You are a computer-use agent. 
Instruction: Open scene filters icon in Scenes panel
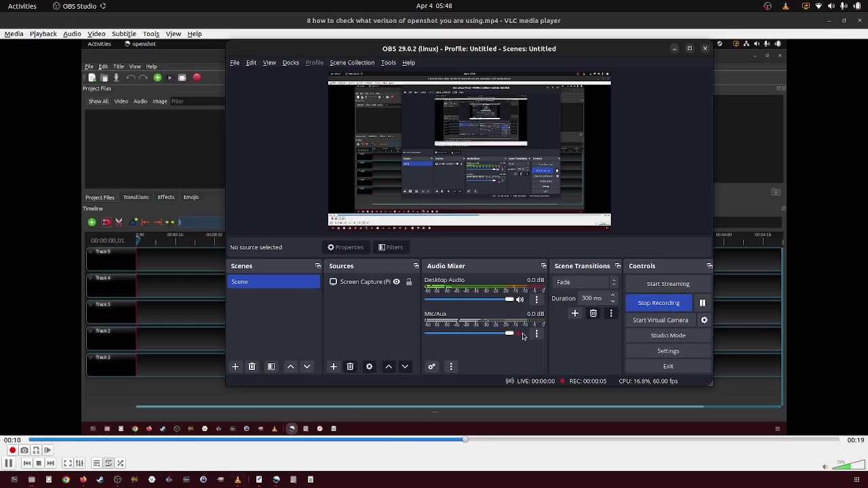pyautogui.click(x=271, y=367)
